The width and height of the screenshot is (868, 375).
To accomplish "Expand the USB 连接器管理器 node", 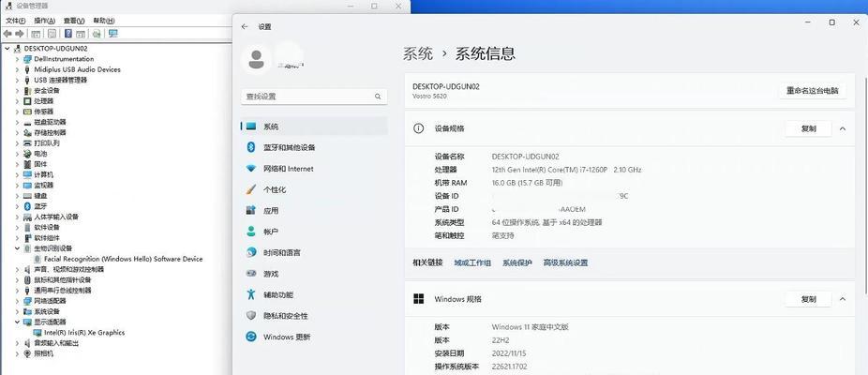I will tap(17, 80).
